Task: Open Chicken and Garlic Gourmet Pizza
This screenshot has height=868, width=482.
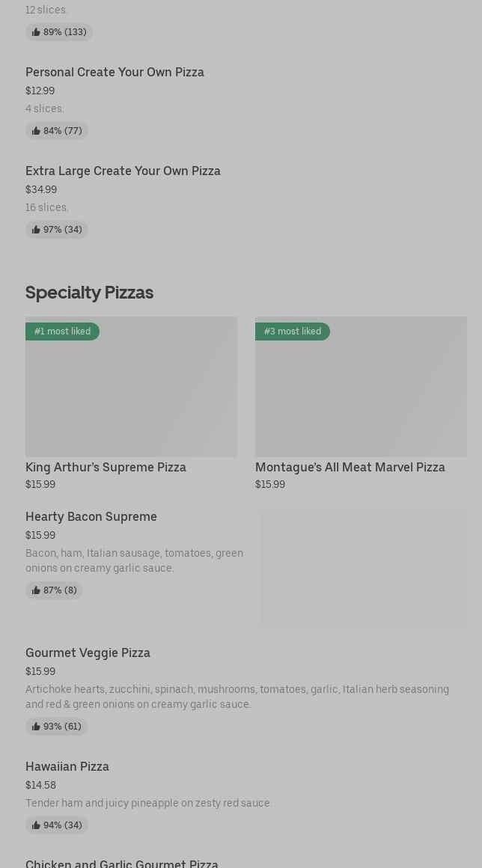Action: click(x=122, y=863)
